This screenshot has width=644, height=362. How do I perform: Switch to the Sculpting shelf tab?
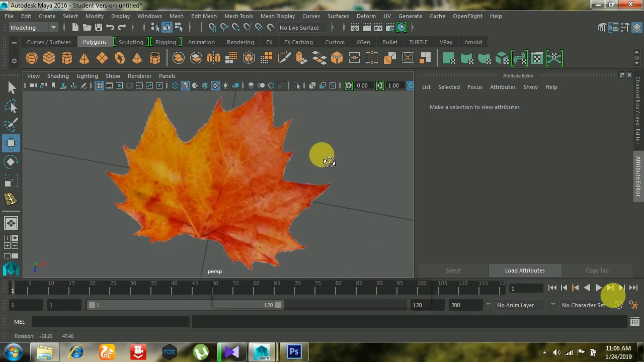pyautogui.click(x=131, y=42)
